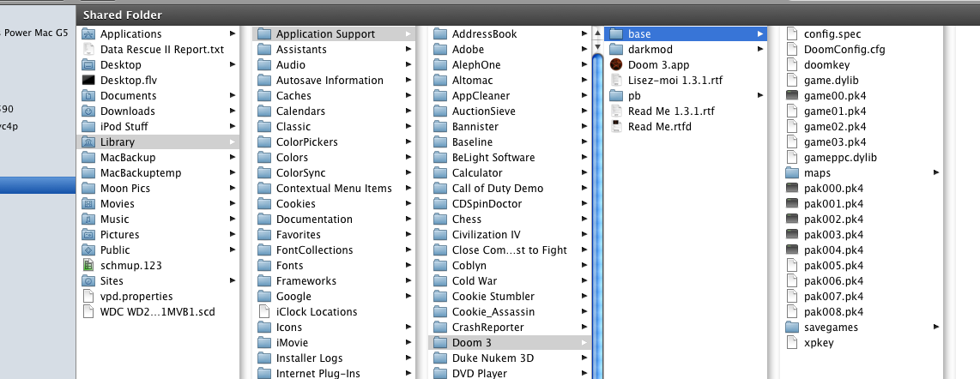The image size is (980, 379).
Task: Click the darkmod folder icon
Action: (x=616, y=50)
